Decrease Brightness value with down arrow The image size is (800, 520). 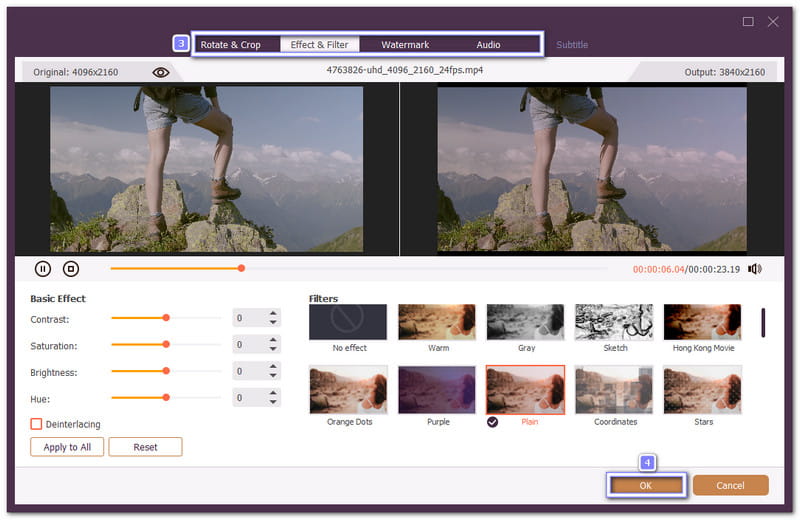pyautogui.click(x=273, y=376)
